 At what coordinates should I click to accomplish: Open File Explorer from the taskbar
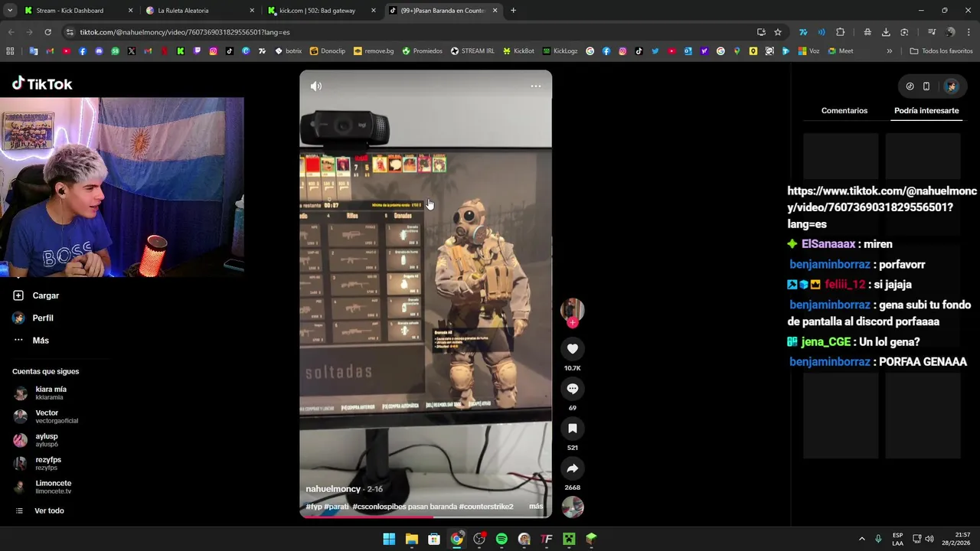click(x=412, y=539)
